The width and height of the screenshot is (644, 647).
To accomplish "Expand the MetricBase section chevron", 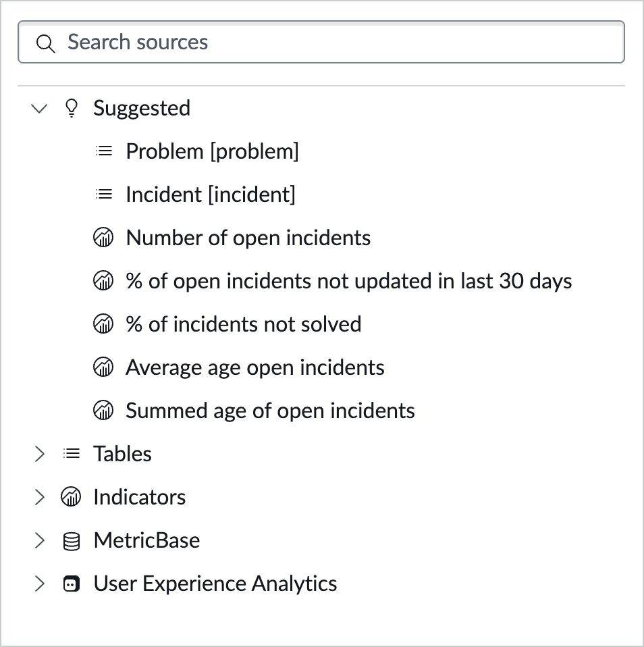I will (x=40, y=541).
